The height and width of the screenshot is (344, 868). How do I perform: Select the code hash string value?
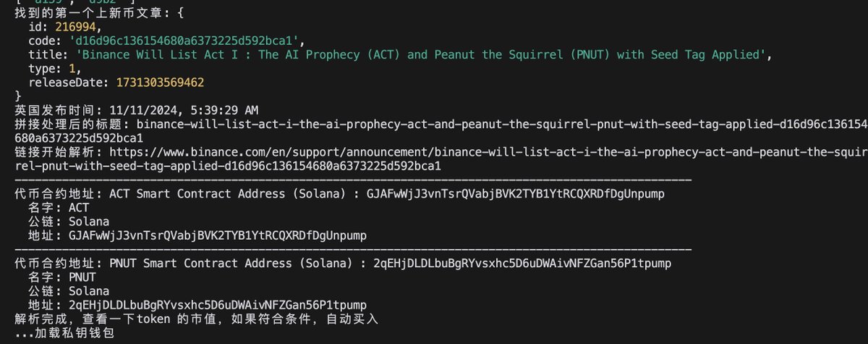pyautogui.click(x=183, y=41)
